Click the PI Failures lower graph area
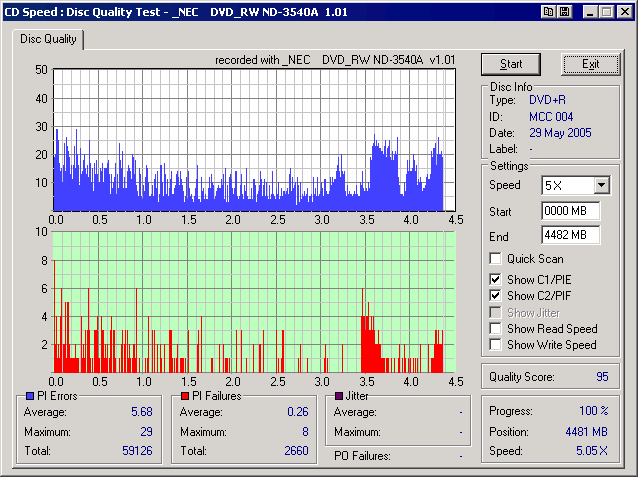638x477 pixels. click(x=254, y=300)
